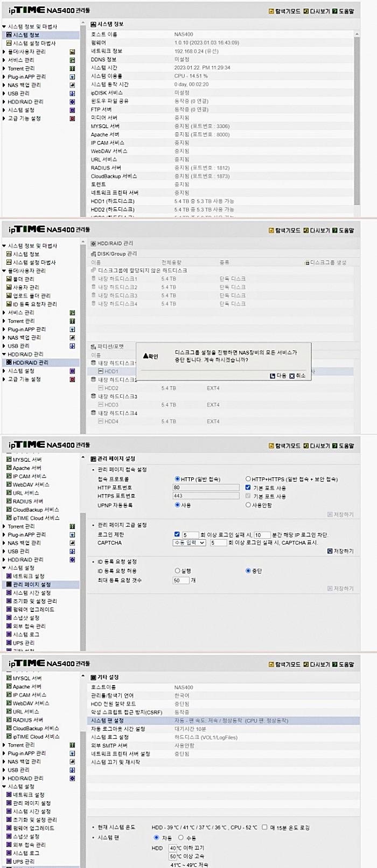
Task: Select 실행 for ID 등록 요청 허용
Action: pyautogui.click(x=177, y=571)
